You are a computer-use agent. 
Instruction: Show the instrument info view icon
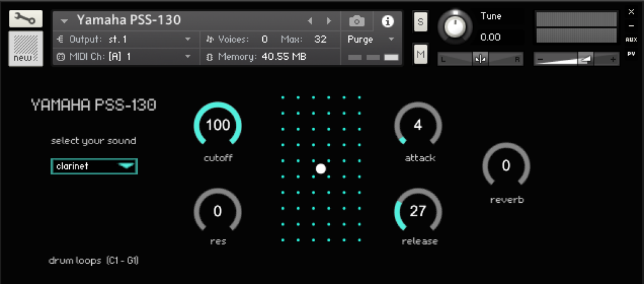(x=387, y=21)
